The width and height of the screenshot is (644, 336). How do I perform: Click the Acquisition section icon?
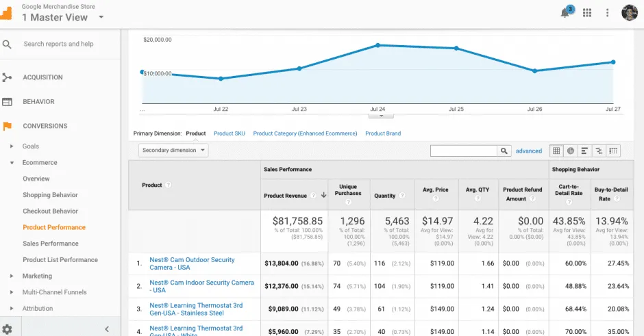click(7, 77)
